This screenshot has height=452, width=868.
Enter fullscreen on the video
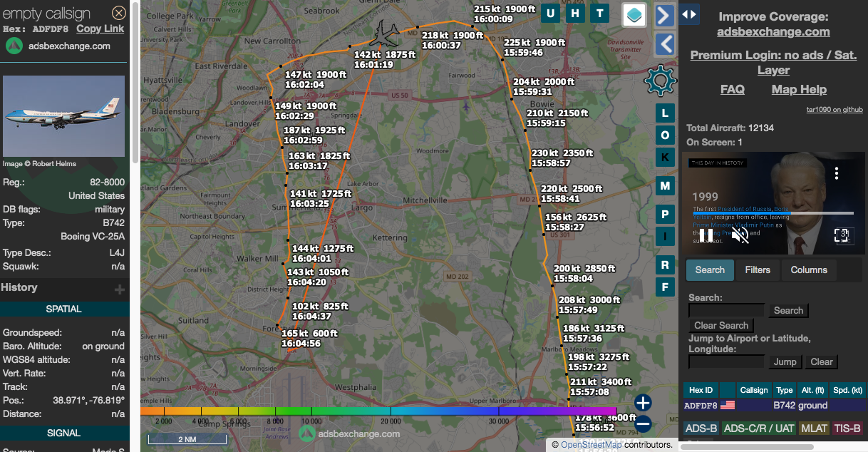[x=842, y=235]
